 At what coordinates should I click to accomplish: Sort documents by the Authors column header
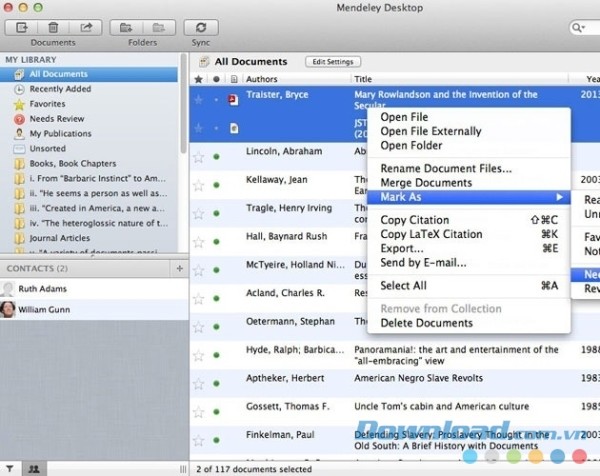(295, 79)
